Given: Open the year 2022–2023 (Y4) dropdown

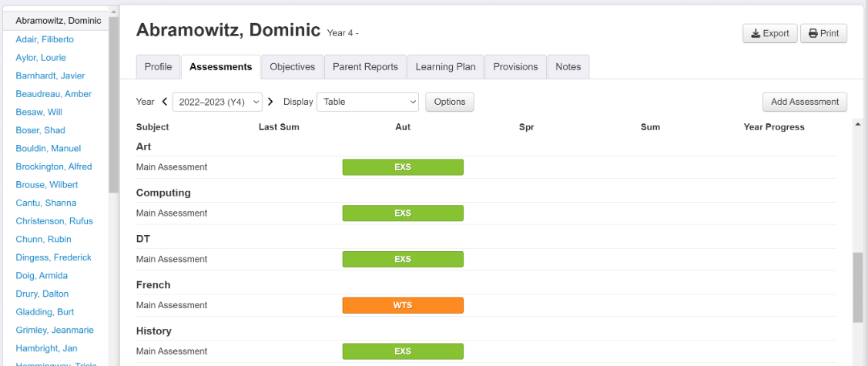Looking at the screenshot, I should click(217, 102).
